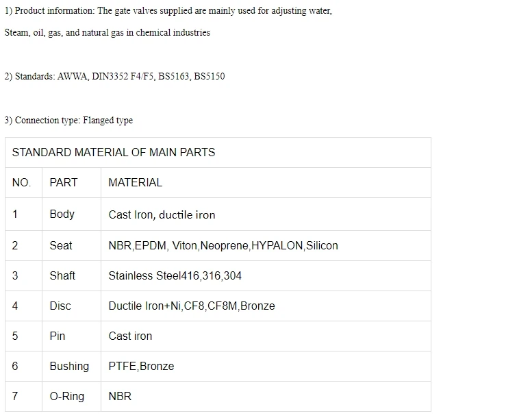Click the PART column header cell
The image size is (517, 420).
click(x=71, y=183)
